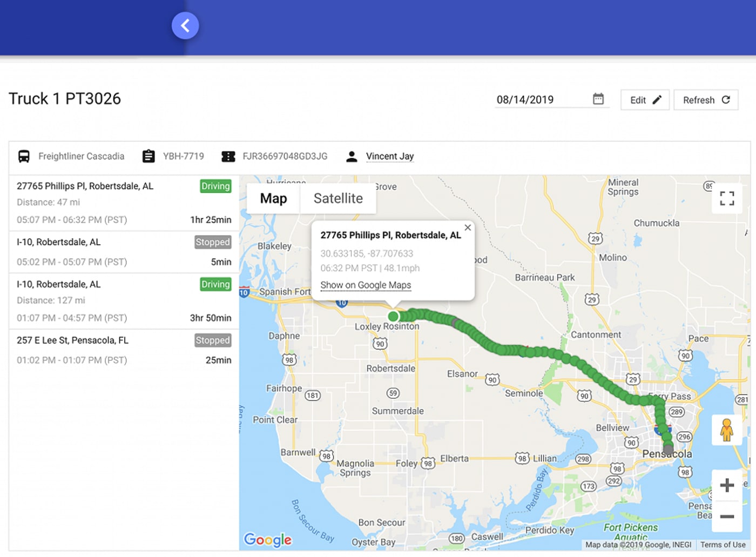Click the green route start marker on map
756x557 pixels.
pos(394,316)
